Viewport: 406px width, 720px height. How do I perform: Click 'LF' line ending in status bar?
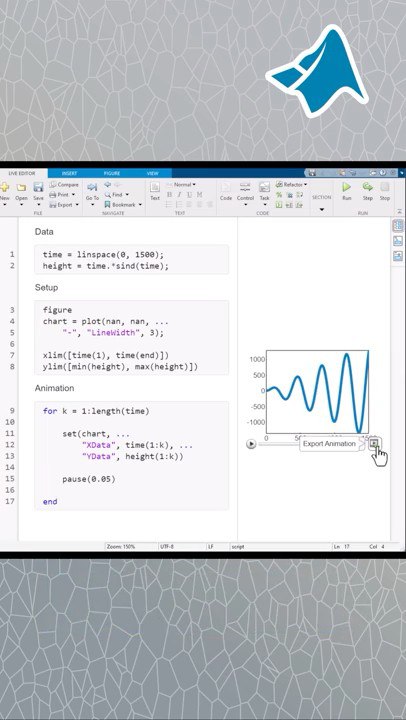(211, 547)
